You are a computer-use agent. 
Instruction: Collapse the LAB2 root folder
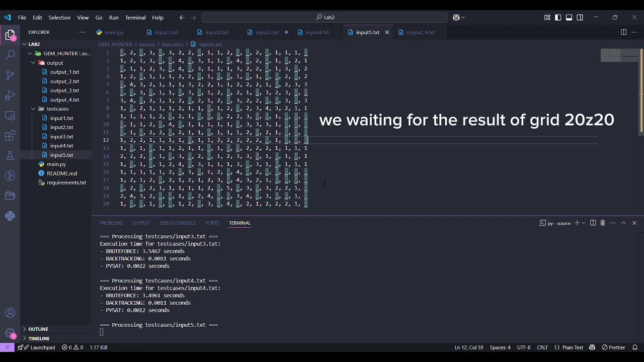pos(55,44)
